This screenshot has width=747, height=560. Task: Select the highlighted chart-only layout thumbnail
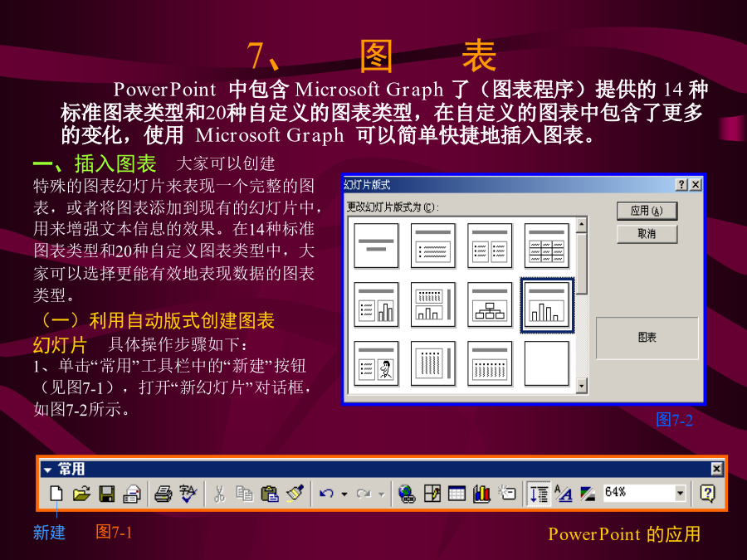pyautogui.click(x=546, y=304)
